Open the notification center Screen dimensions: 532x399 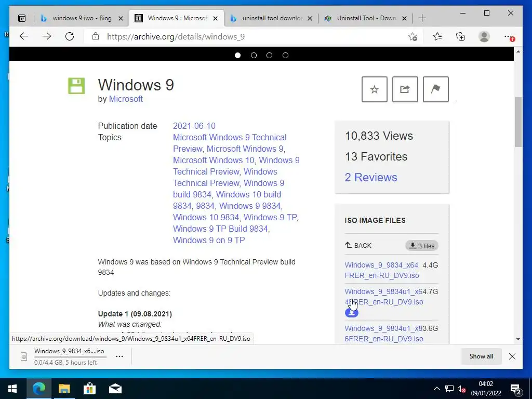tap(516, 389)
